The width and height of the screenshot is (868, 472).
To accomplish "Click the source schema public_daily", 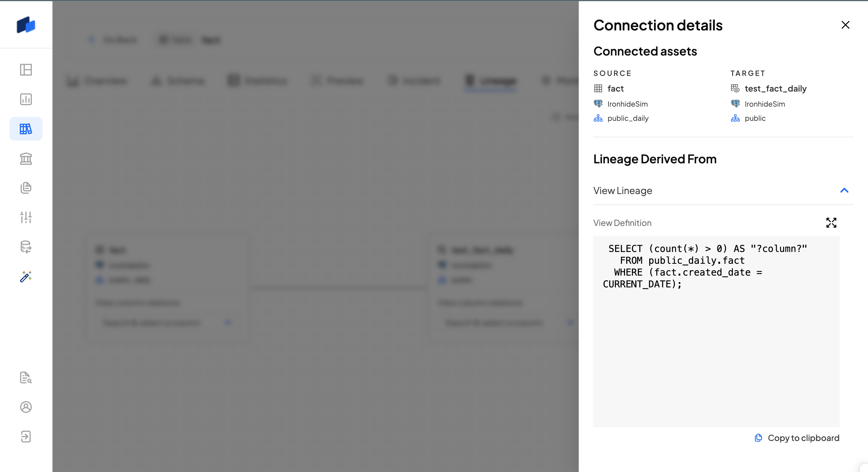I will coord(628,118).
